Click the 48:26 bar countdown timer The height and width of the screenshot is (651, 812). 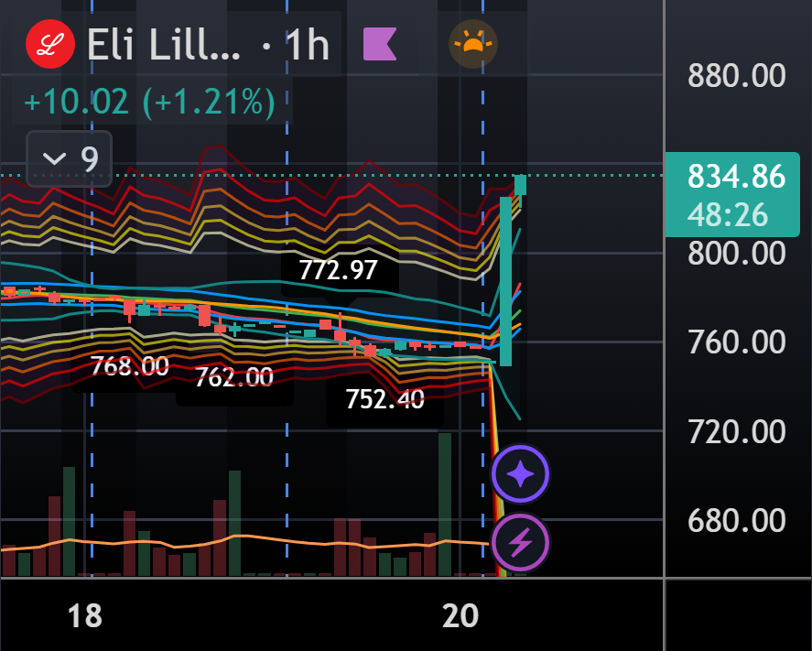[x=728, y=214]
